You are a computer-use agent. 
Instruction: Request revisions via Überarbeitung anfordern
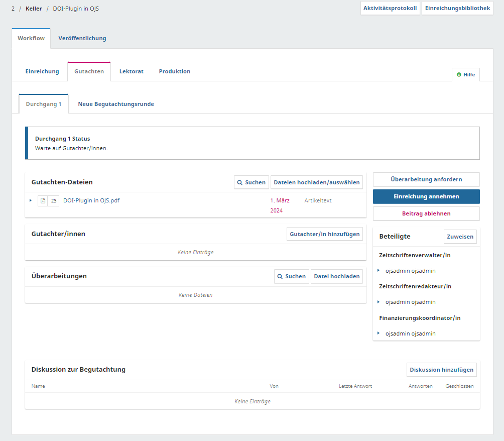pos(426,179)
